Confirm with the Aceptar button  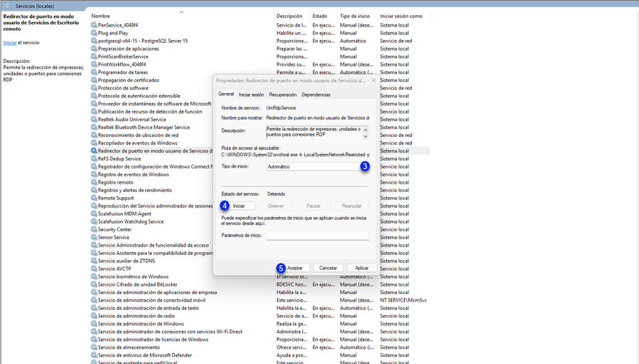(x=295, y=268)
